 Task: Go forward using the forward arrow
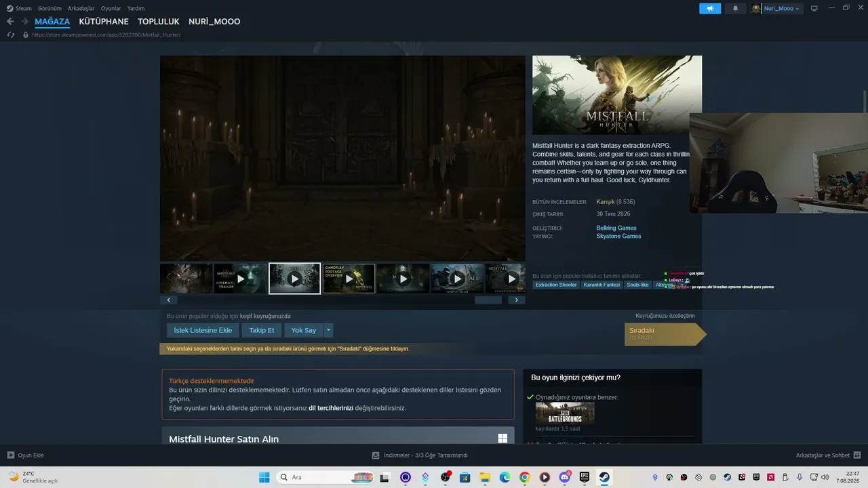point(24,22)
